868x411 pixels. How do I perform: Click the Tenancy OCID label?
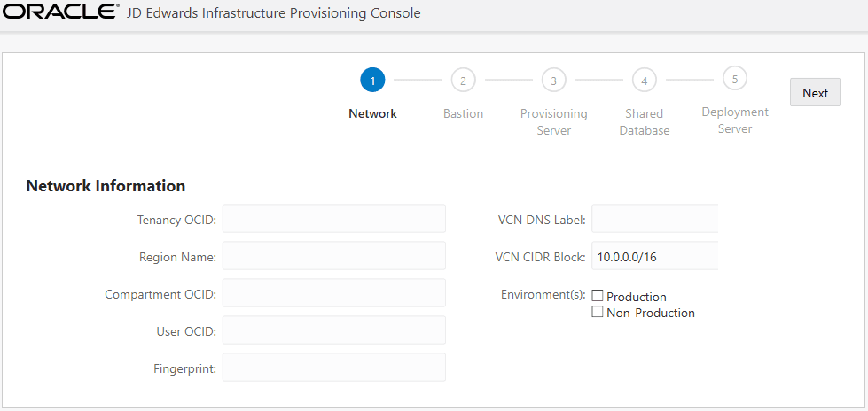(176, 221)
